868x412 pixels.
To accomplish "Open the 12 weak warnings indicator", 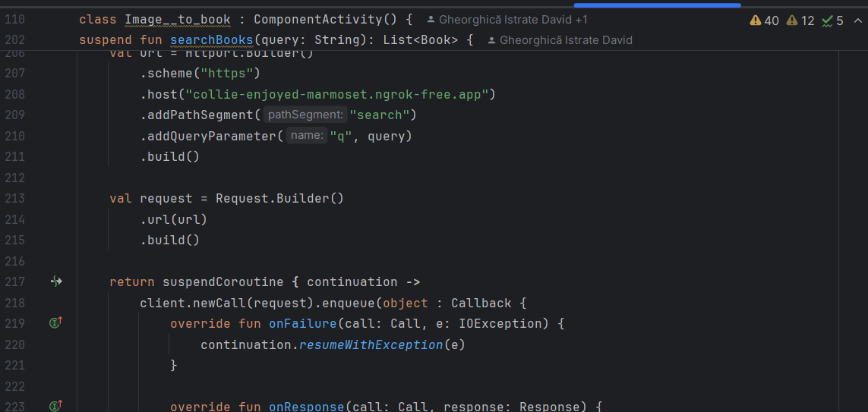I will coord(800,21).
